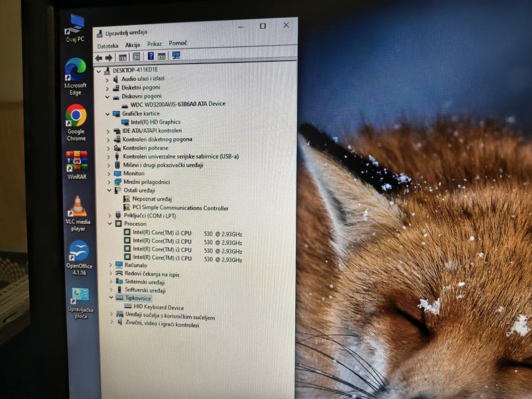Select the Intel(R) HD Graphics entry
This screenshot has width=532, height=399.
click(155, 122)
